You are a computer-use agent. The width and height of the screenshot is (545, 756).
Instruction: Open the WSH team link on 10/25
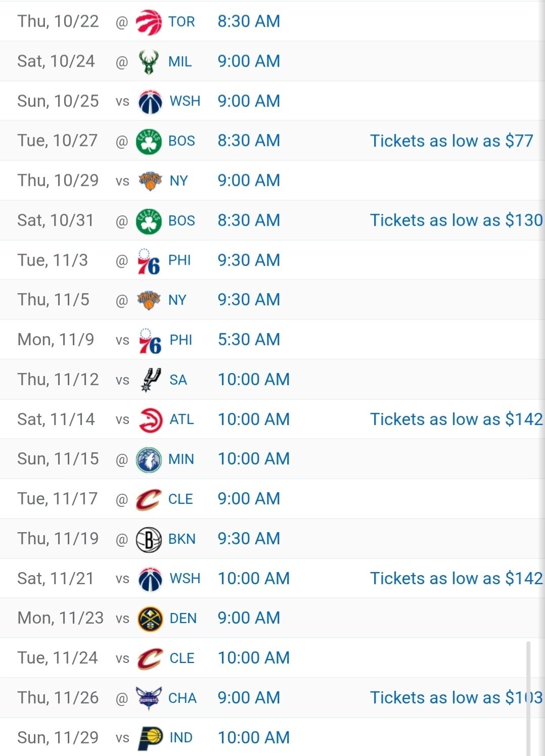[x=185, y=101]
